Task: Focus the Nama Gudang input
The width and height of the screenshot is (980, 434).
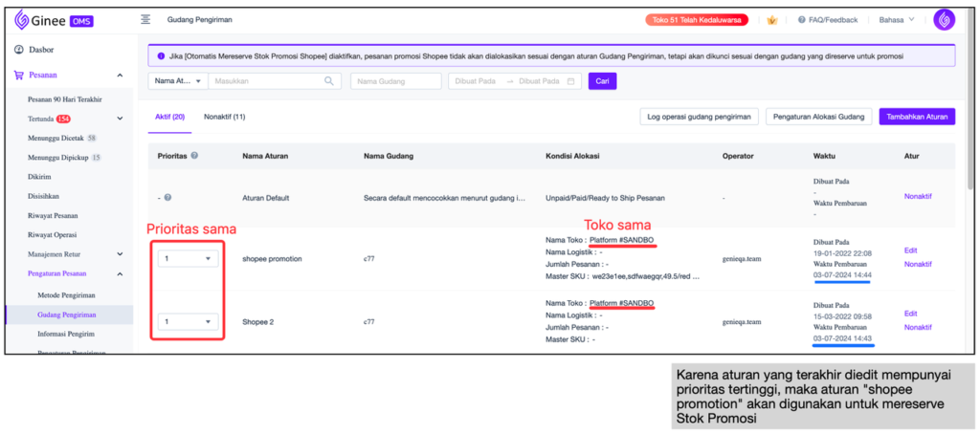Action: click(396, 81)
